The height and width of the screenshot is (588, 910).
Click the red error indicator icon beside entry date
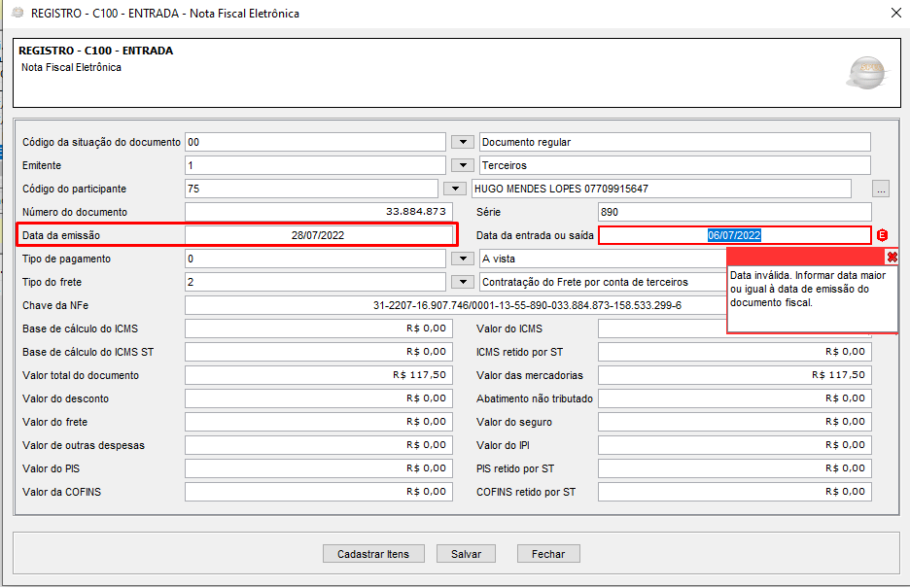point(882,235)
